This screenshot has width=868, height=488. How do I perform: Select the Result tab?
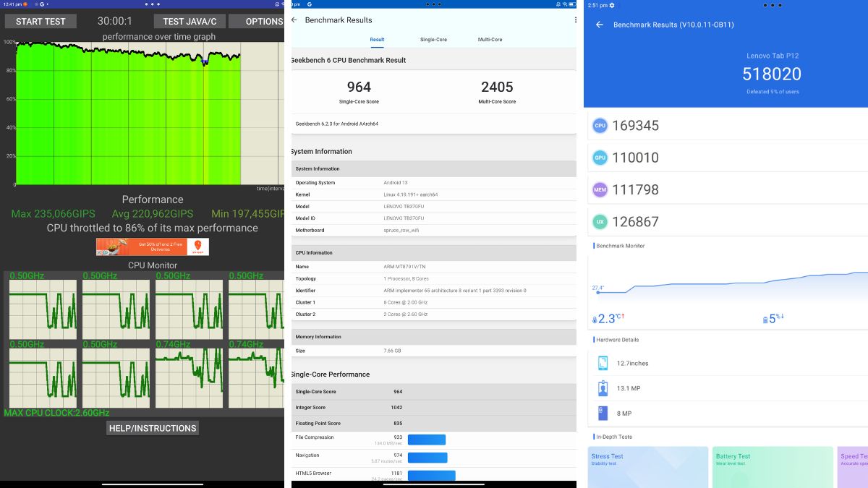coord(377,40)
